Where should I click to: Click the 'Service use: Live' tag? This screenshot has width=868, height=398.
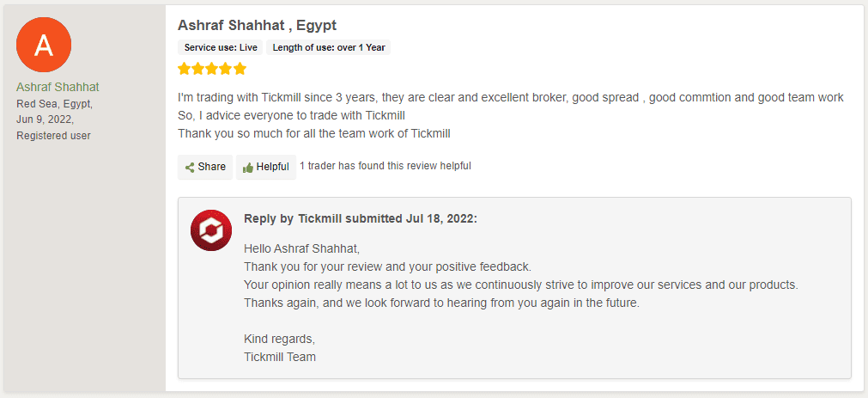pos(221,47)
